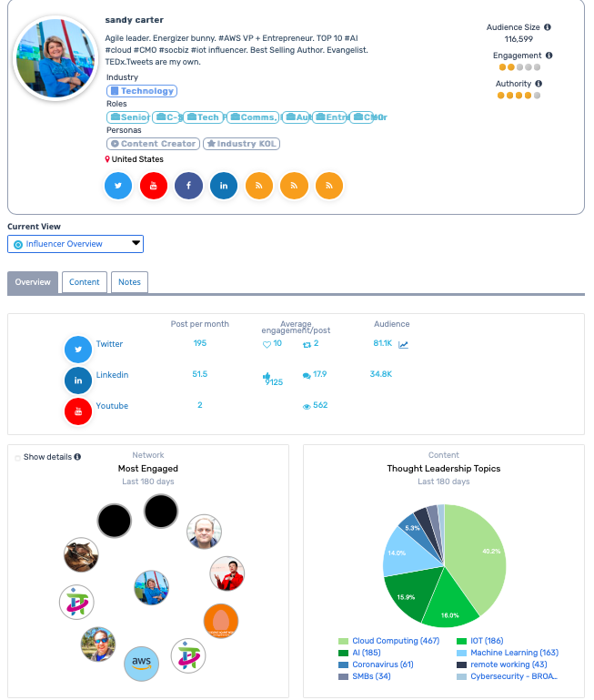Select the Overview tab

(33, 282)
